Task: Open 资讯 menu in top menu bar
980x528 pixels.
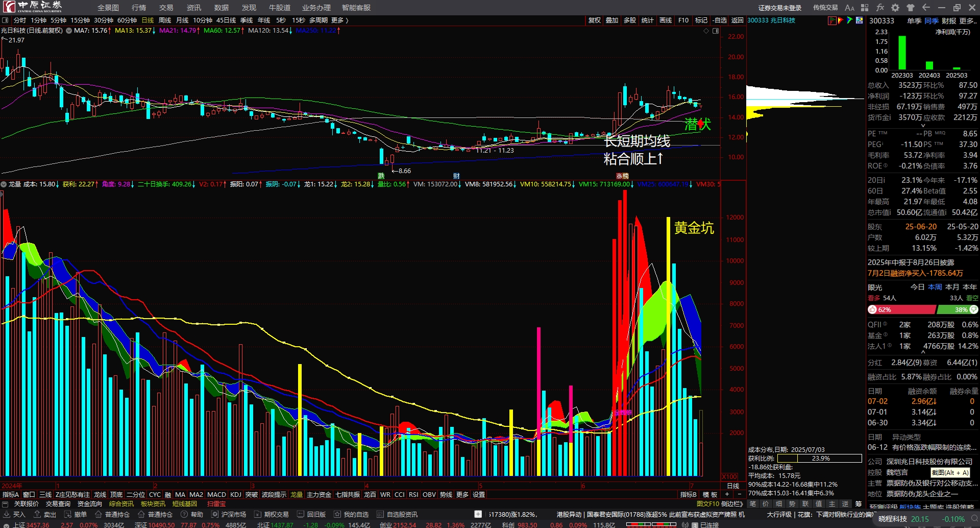Action: coord(194,8)
